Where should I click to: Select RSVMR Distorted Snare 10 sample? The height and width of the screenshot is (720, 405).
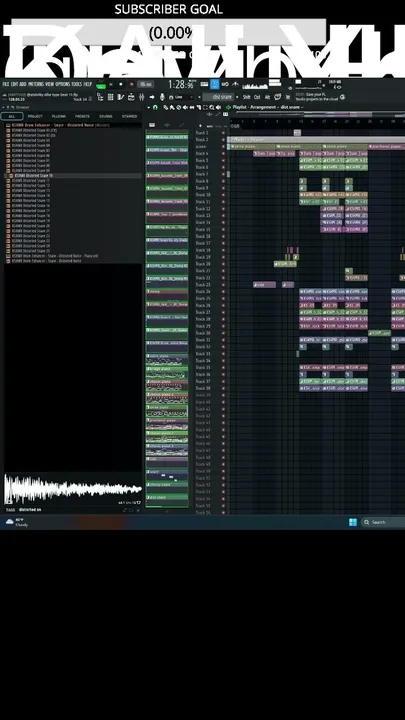point(32,175)
